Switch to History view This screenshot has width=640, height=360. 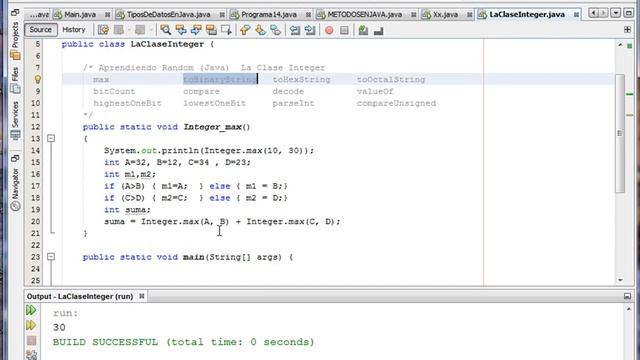[x=74, y=29]
